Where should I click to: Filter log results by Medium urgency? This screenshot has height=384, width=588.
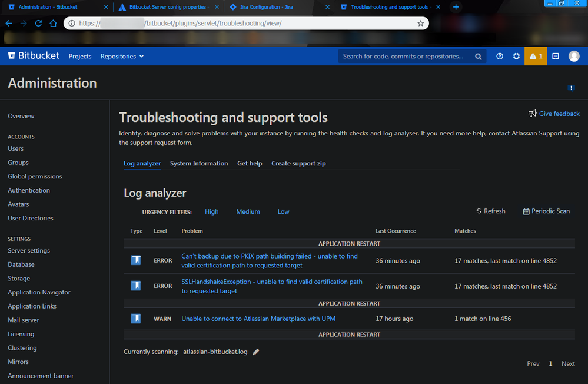pos(248,212)
